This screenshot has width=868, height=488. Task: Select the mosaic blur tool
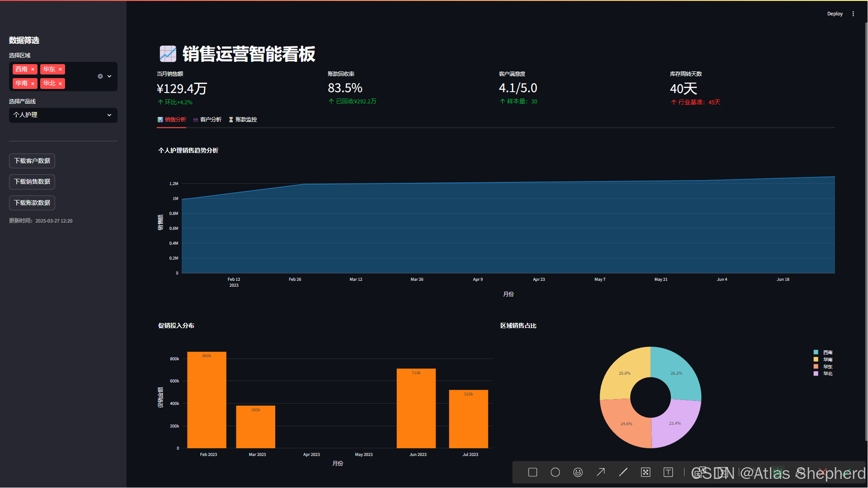point(646,472)
